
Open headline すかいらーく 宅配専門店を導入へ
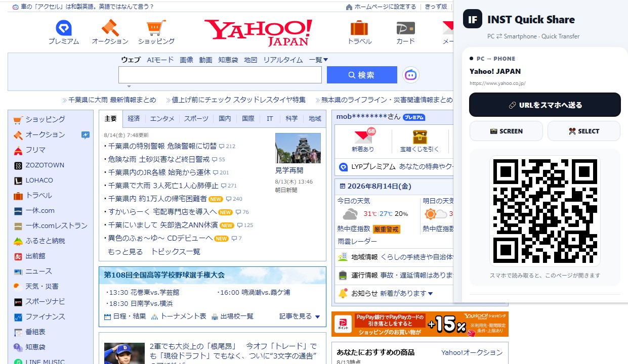tap(162, 212)
